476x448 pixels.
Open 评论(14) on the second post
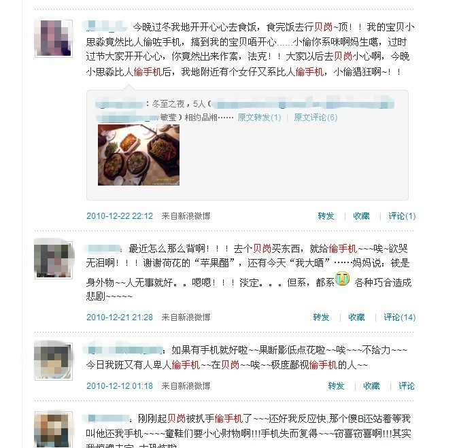(400, 317)
